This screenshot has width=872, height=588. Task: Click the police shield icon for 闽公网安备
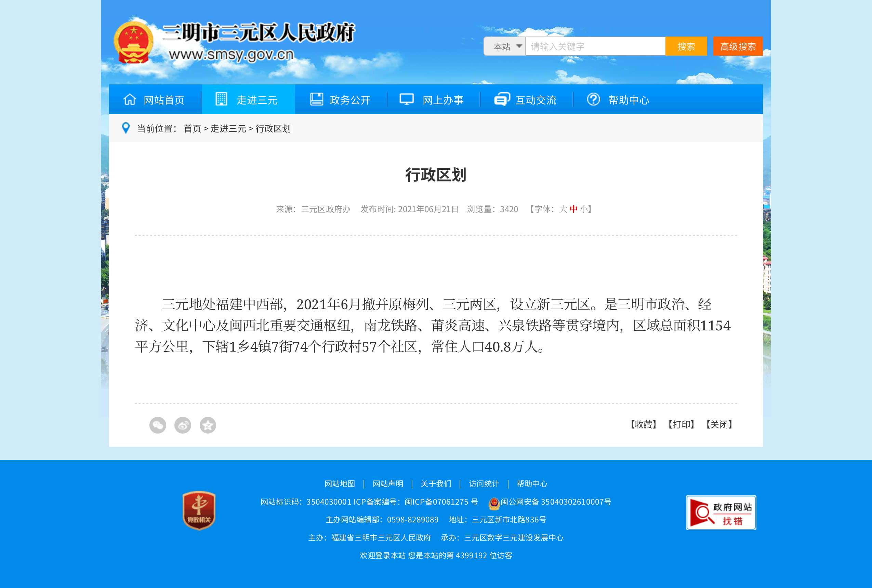click(494, 503)
